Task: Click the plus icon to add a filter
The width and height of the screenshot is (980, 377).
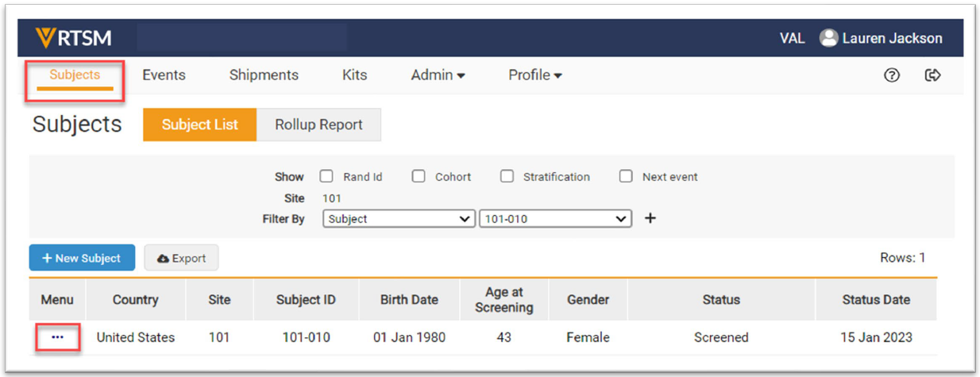Action: 650,219
